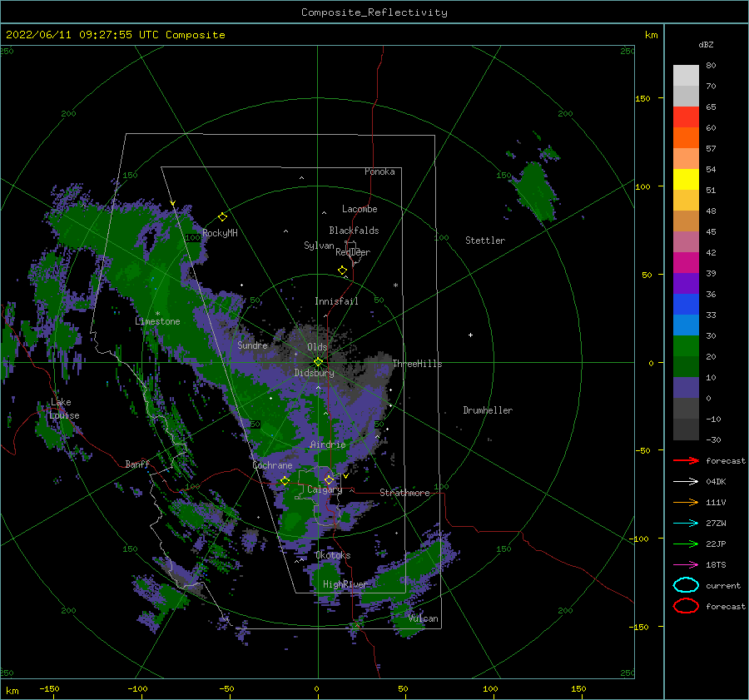Select the cyan 27ZW arrow icon
Image resolution: width=749 pixels, height=700 pixels.
tap(686, 524)
